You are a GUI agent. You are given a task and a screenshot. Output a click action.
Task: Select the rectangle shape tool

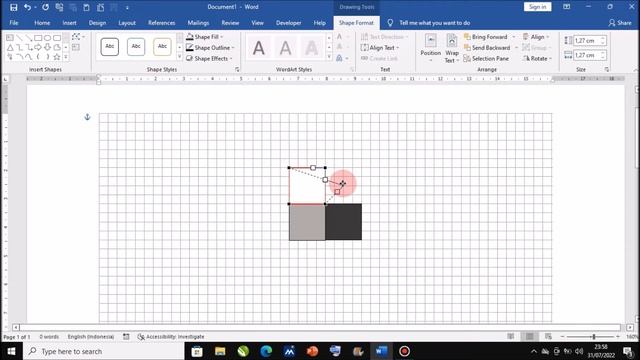pos(38,38)
